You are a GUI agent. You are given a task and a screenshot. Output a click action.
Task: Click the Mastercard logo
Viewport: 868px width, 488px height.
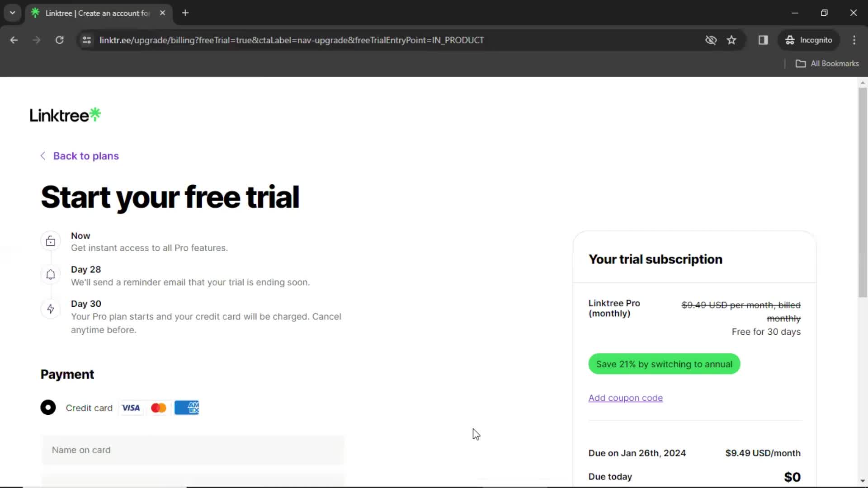click(x=158, y=408)
